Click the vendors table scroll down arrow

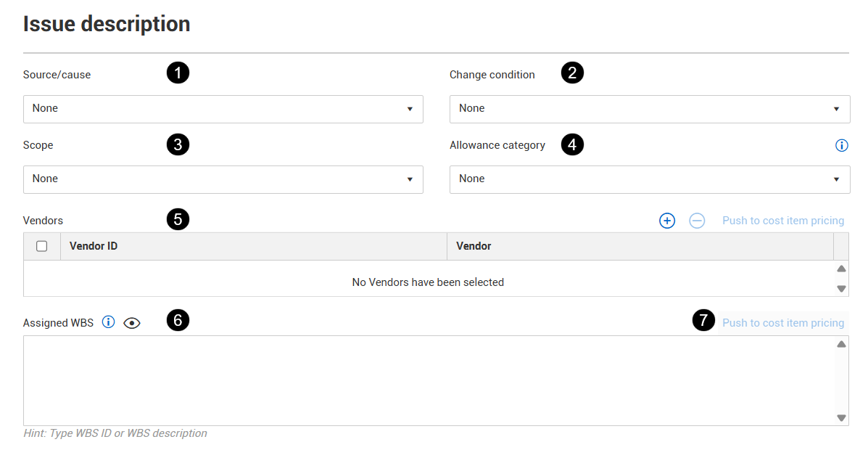pos(841,288)
